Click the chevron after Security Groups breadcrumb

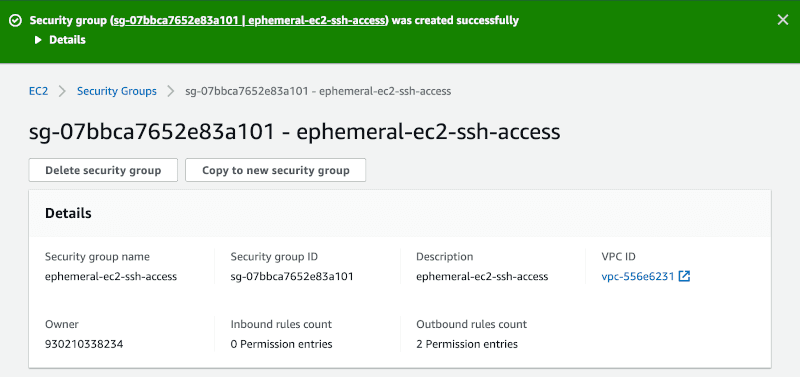click(x=171, y=91)
